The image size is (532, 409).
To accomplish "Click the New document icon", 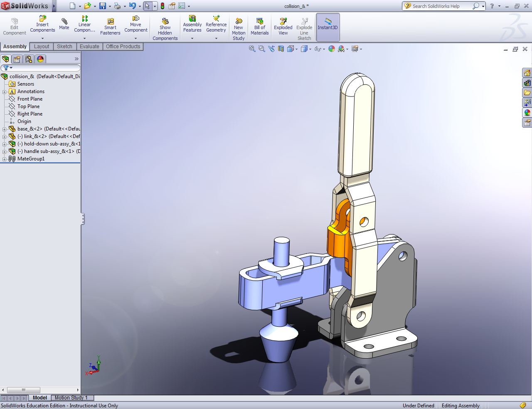I will [73, 6].
